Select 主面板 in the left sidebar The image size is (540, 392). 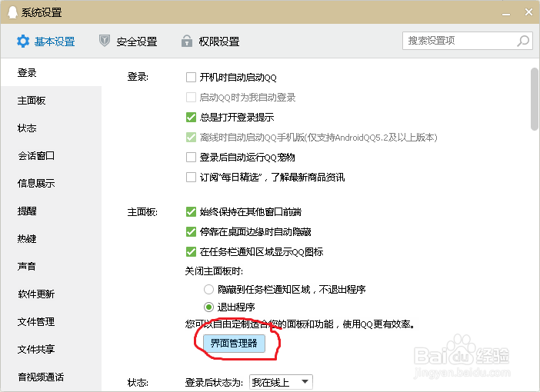(x=52, y=101)
